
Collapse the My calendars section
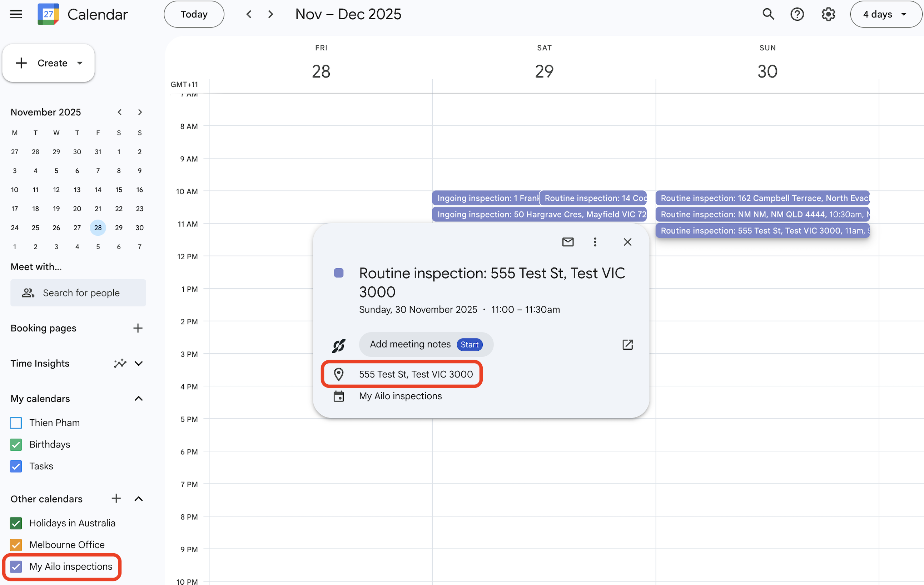[139, 399]
